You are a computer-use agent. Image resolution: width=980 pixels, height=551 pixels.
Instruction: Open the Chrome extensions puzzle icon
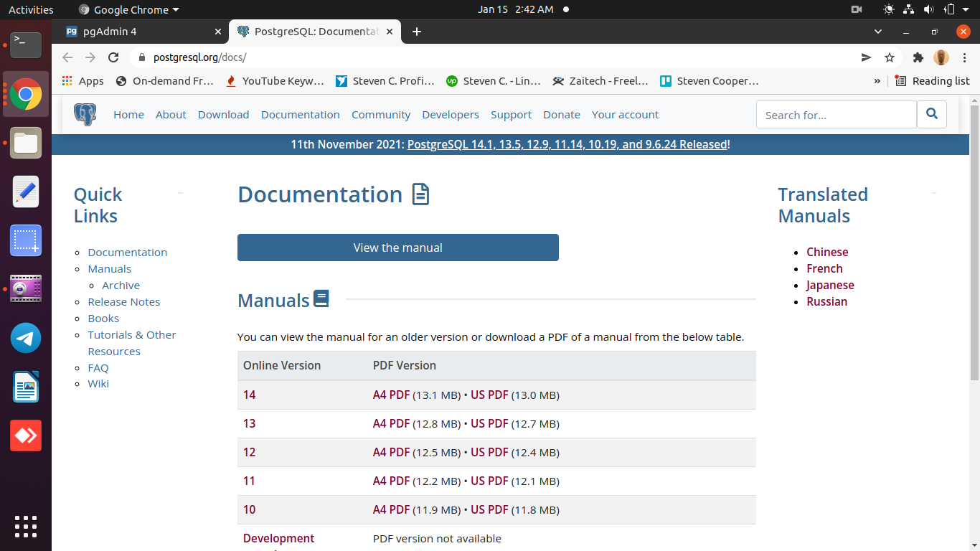click(918, 57)
